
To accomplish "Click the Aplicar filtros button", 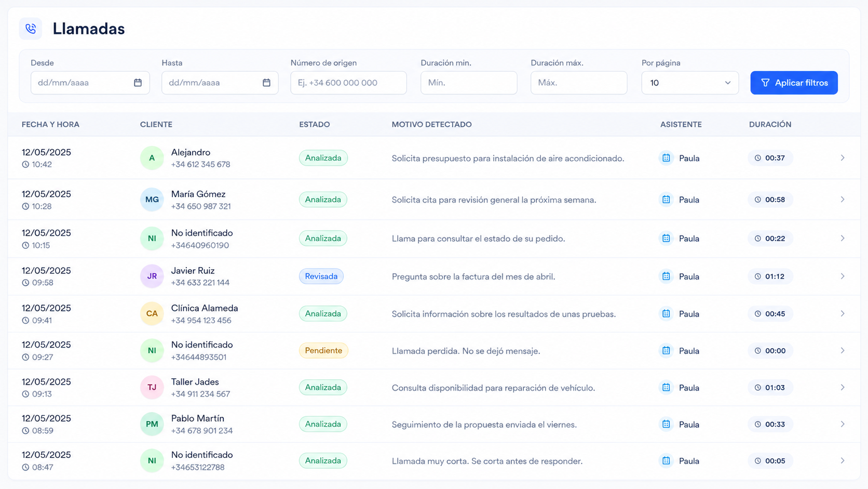I will [x=794, y=83].
